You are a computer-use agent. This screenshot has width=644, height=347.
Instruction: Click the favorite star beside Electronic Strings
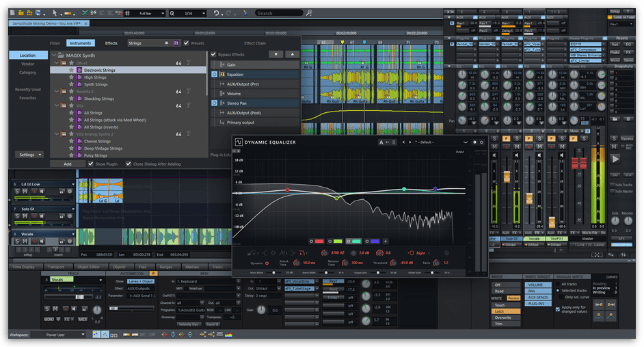70,70
